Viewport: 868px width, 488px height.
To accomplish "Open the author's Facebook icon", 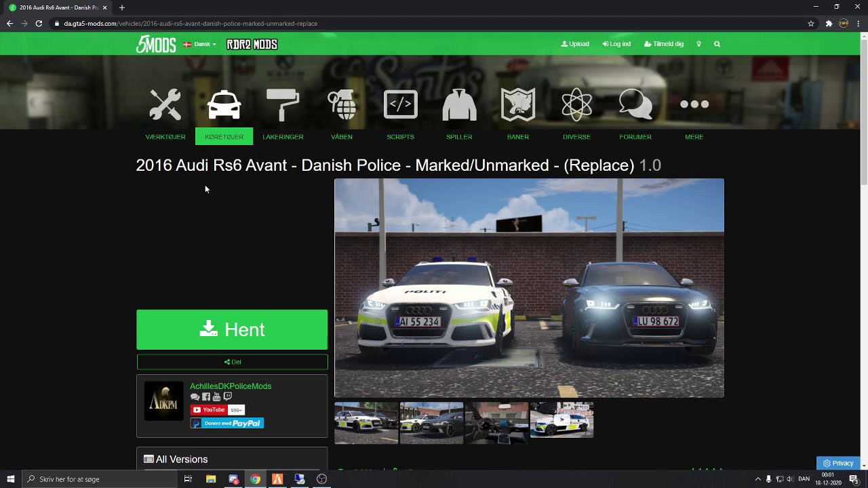I will coord(206,397).
